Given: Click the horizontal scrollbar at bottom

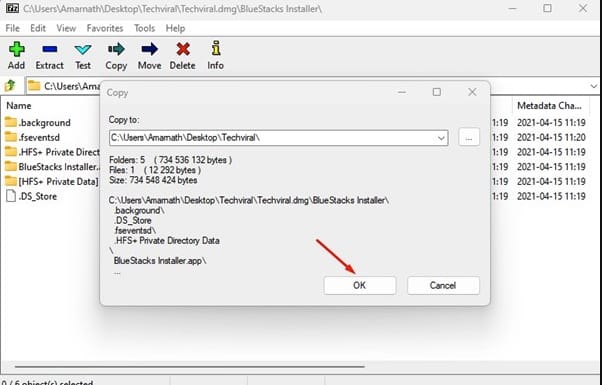Looking at the screenshot, I should pyautogui.click(x=190, y=367).
